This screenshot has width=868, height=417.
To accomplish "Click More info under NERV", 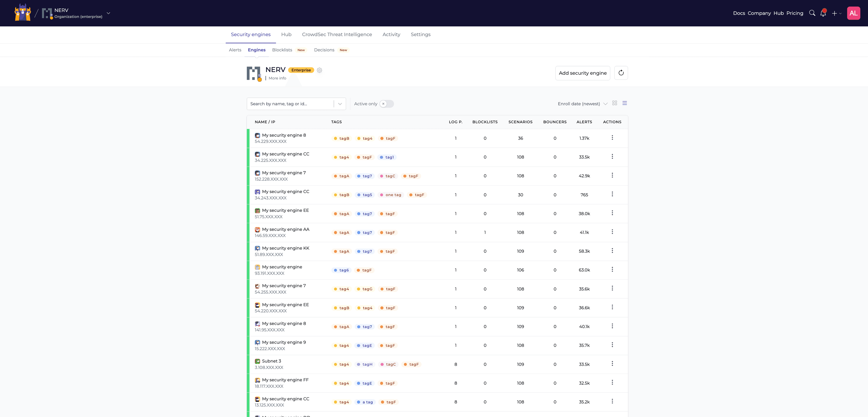I will [277, 78].
